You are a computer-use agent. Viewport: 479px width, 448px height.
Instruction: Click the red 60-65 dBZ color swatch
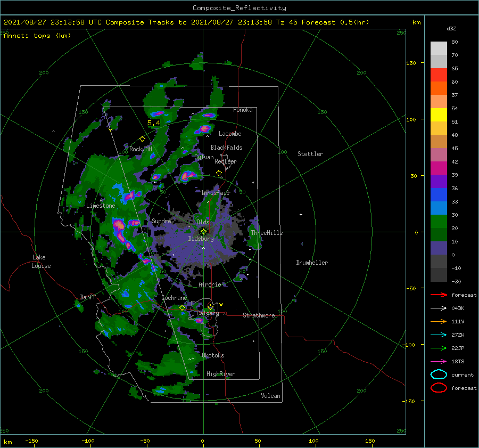coord(439,75)
